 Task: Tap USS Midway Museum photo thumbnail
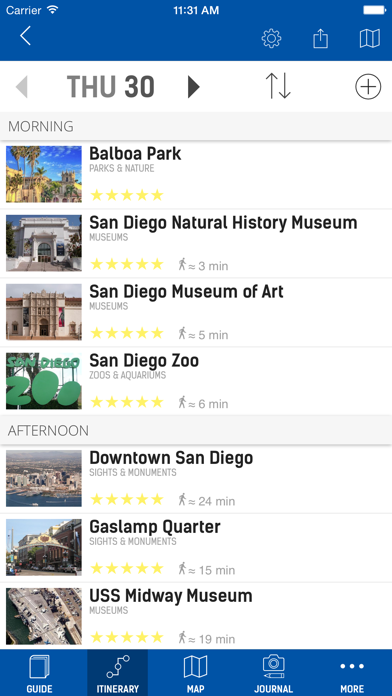point(44,616)
